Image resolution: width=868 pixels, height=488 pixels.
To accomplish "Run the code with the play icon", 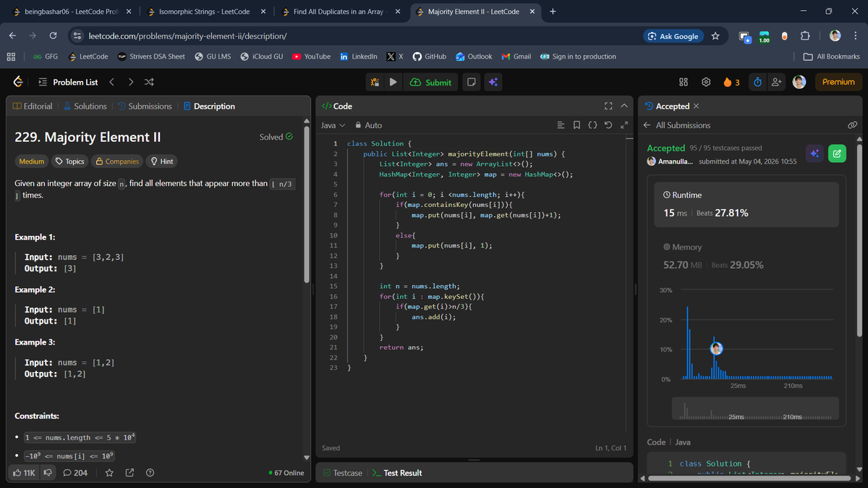I will [393, 82].
